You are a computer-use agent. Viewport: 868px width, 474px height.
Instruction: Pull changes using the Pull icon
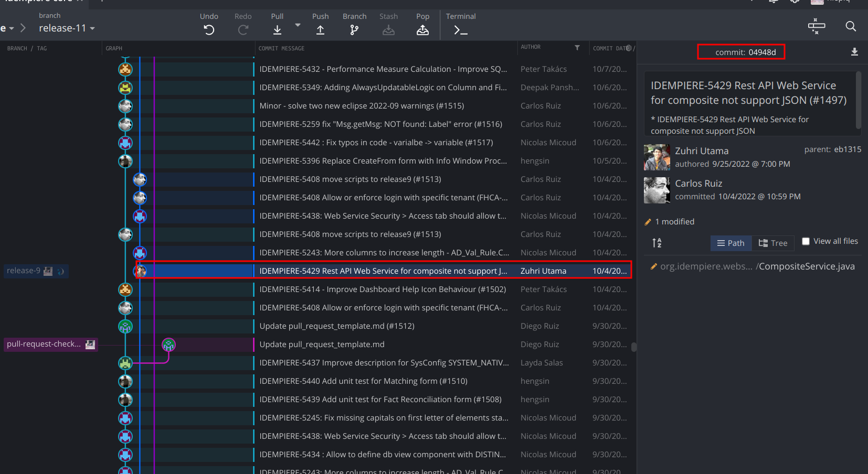[x=278, y=30]
